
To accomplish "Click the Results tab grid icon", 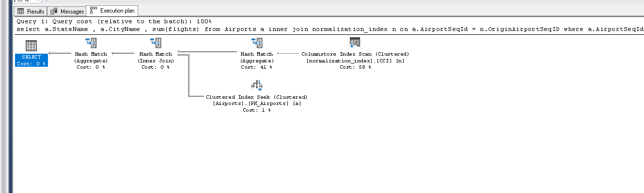I will pos(21,11).
